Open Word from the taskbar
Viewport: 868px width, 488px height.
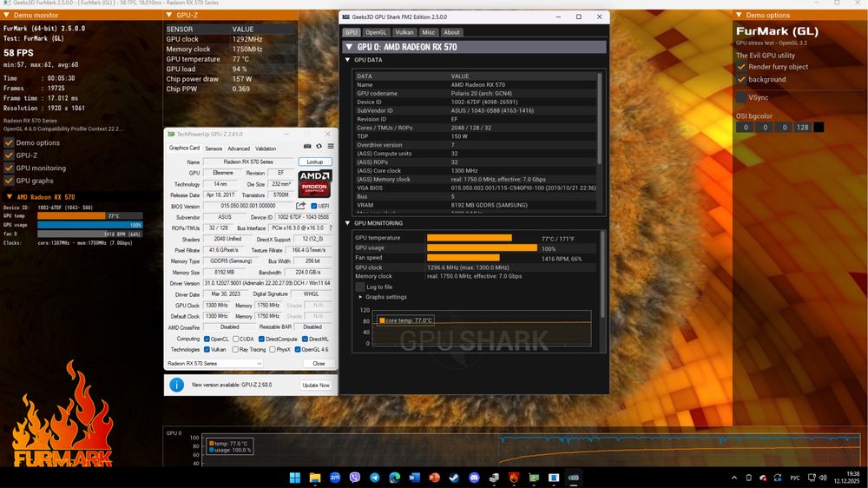(415, 478)
